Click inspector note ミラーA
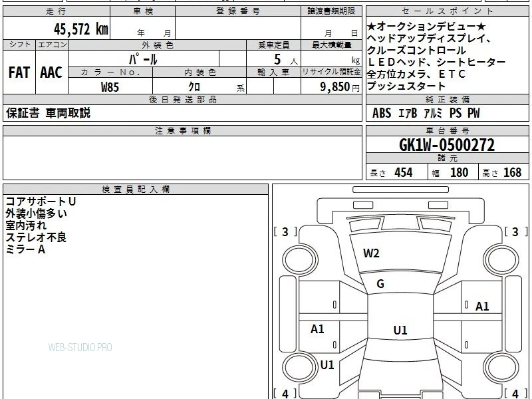Image resolution: width=532 pixels, height=399 pixels. pyautogui.click(x=25, y=249)
